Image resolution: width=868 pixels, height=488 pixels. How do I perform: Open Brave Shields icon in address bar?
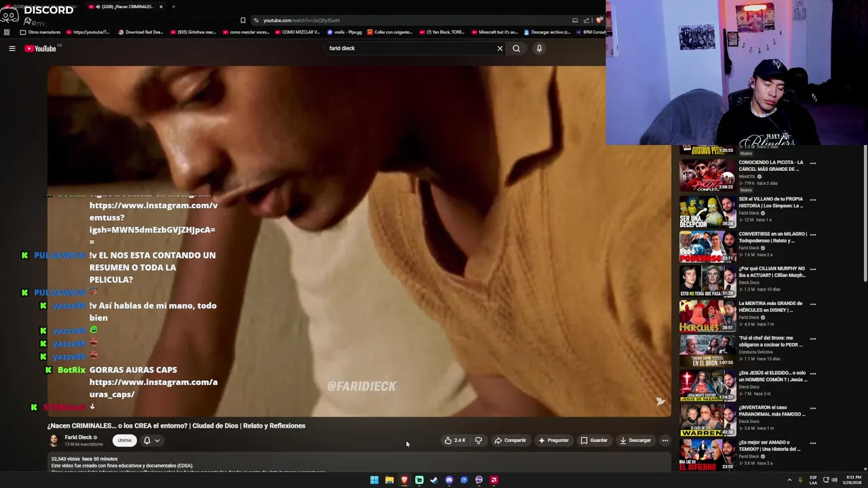tap(599, 20)
